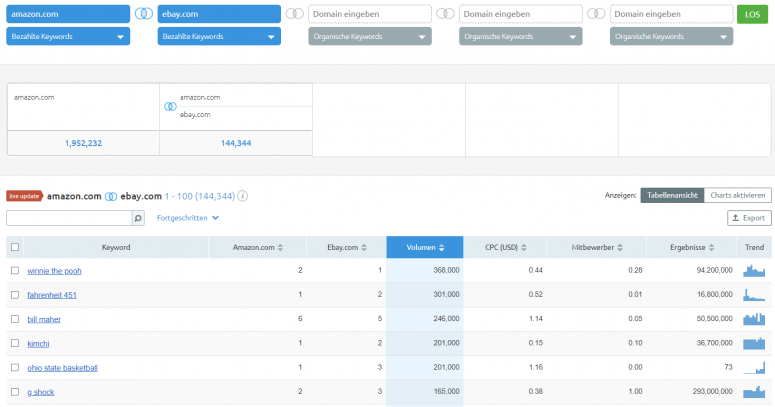Viewport: 775px width, 407px height.
Task: Click the live update badge
Action: click(x=25, y=196)
